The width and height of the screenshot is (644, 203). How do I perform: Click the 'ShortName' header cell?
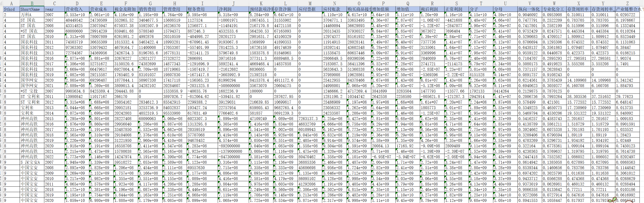click(x=32, y=9)
